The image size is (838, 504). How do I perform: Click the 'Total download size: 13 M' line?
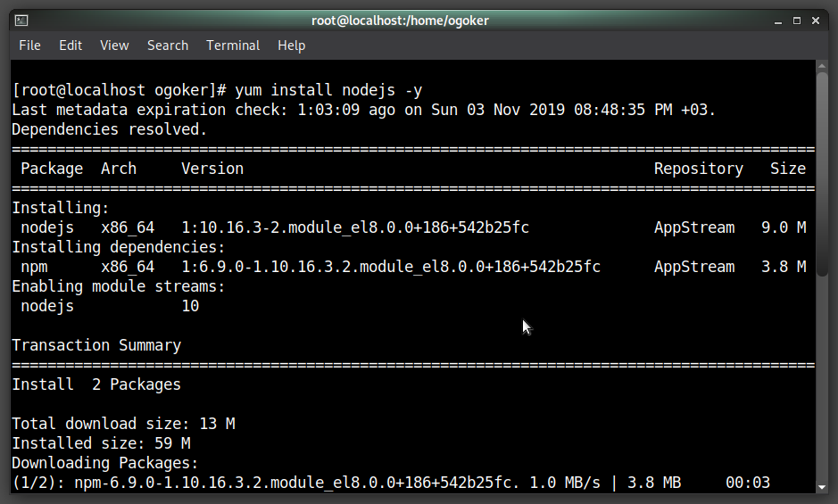pos(123,424)
